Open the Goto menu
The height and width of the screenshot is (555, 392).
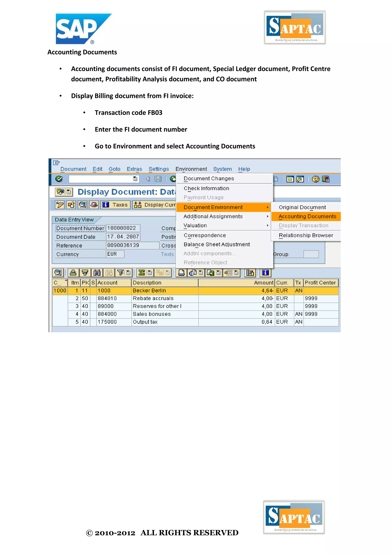(114, 169)
